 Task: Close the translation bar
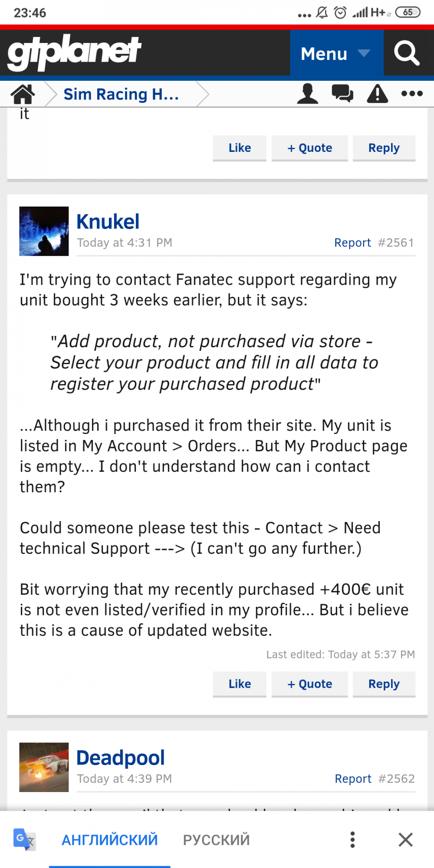(405, 839)
